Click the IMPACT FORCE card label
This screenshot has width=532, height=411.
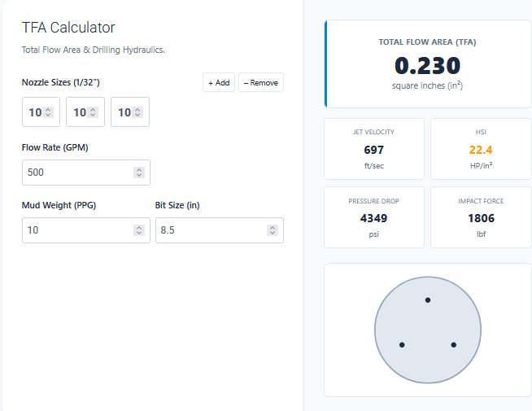tap(481, 201)
